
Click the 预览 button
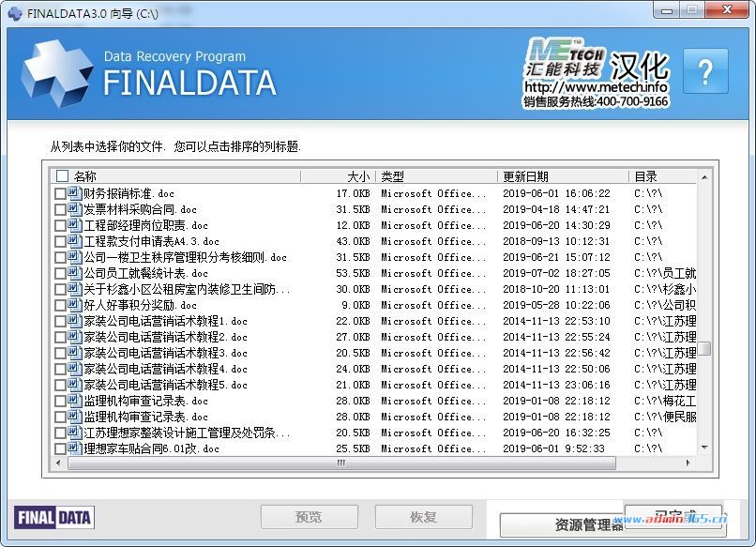(x=309, y=517)
